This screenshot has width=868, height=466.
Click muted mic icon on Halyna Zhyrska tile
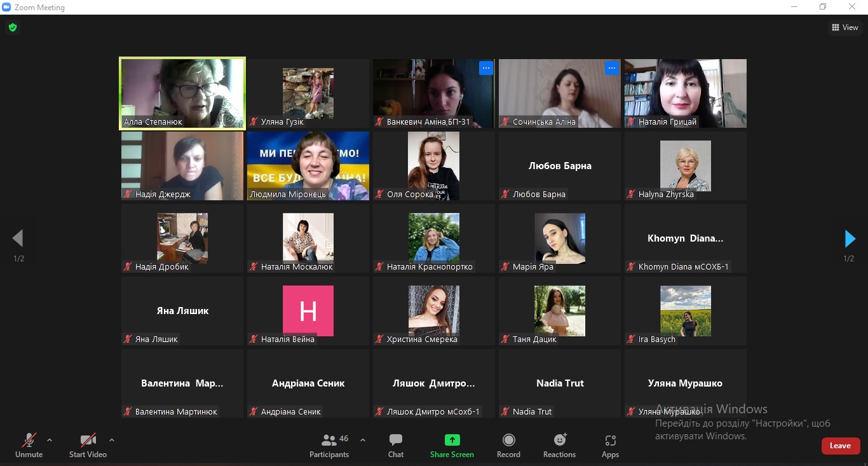click(x=632, y=194)
